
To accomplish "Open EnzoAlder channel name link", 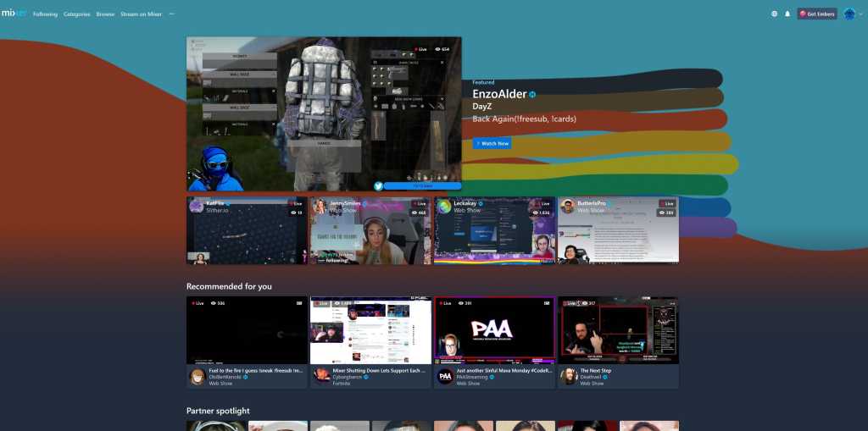I will tap(499, 94).
